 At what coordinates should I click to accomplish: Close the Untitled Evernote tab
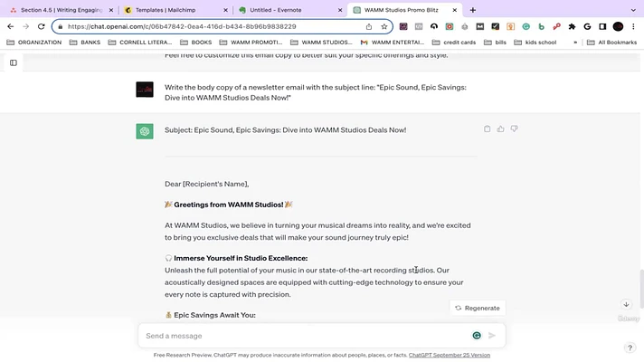(340, 10)
